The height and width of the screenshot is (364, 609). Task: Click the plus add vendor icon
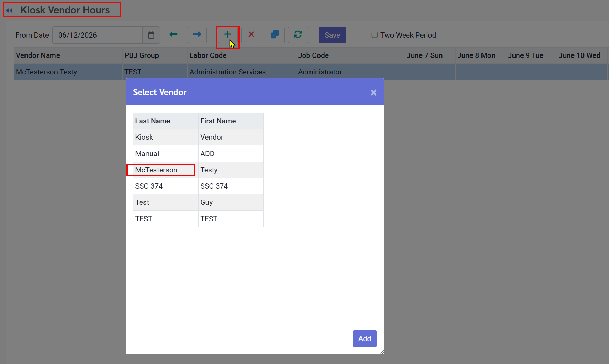[227, 34]
